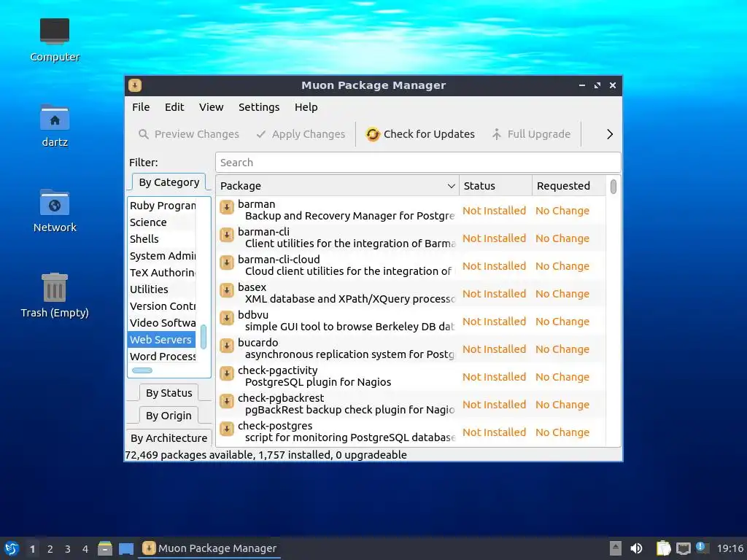This screenshot has width=747, height=560.
Task: Click the package Search field
Action: click(x=418, y=163)
